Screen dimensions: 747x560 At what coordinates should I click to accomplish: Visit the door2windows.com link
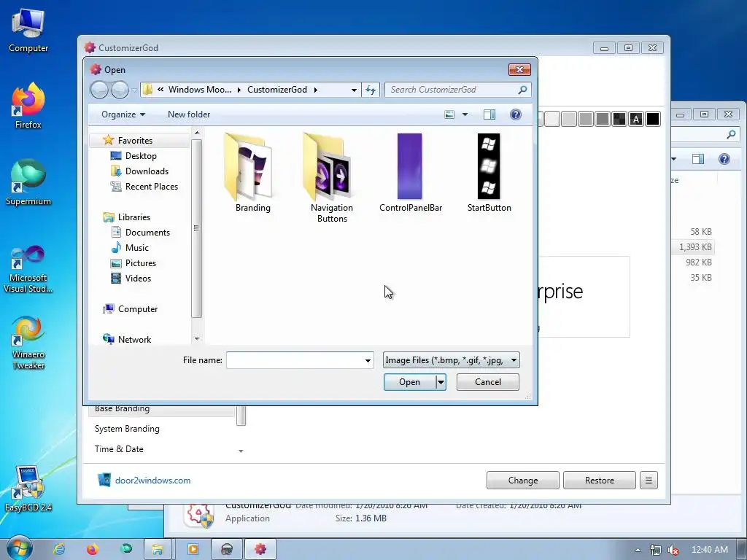(152, 481)
